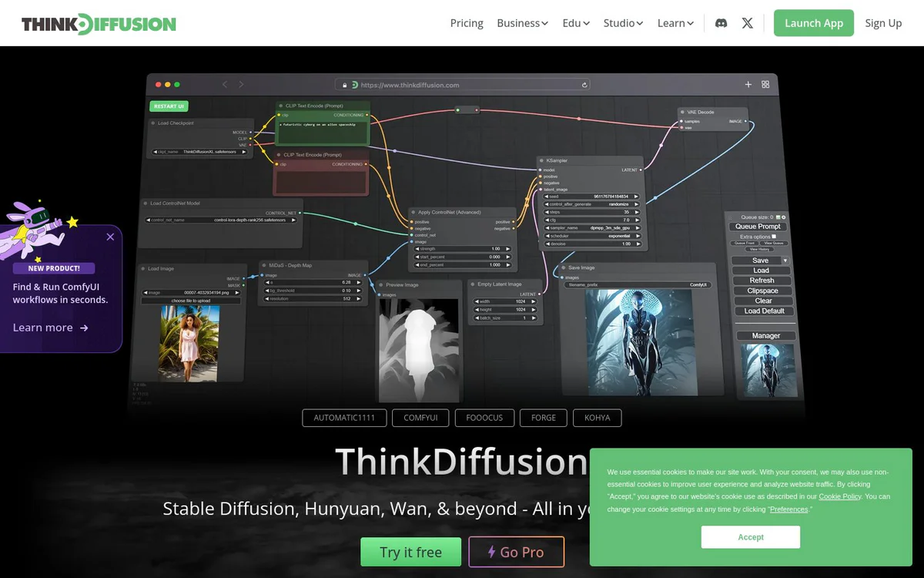
Task: Expand the Business menu
Action: tap(523, 23)
